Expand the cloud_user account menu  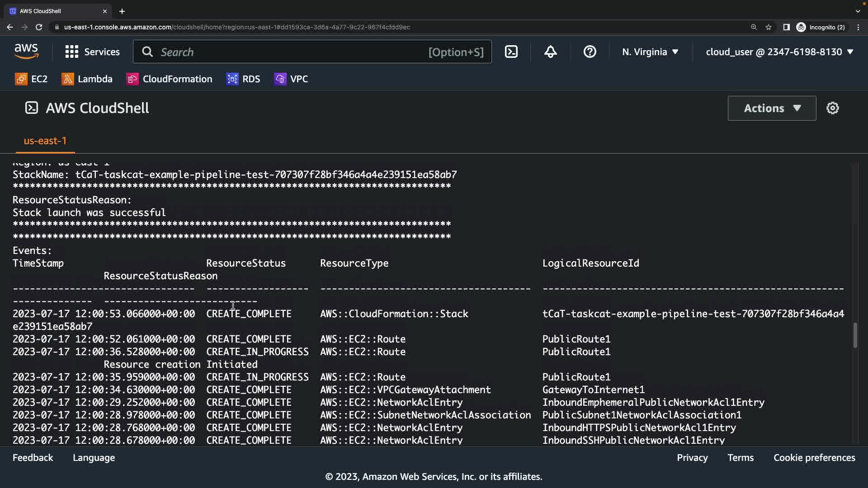(779, 52)
